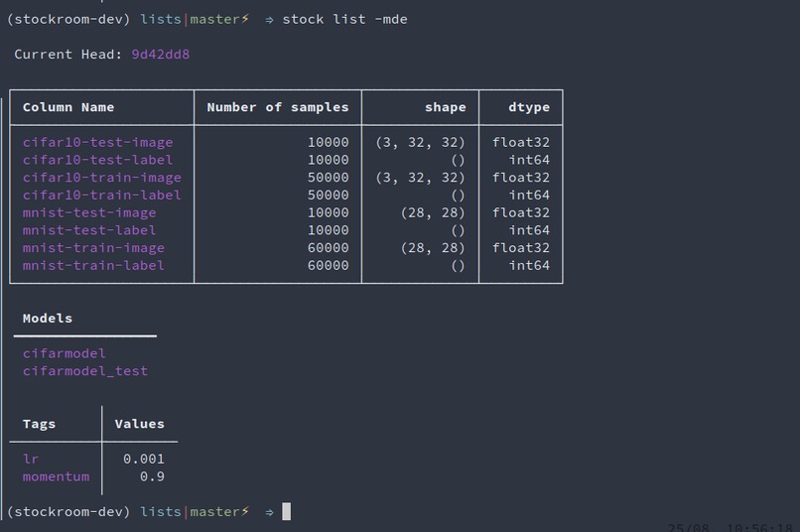The width and height of the screenshot is (800, 532).
Task: Click sample count 60000 for mnist-train-image
Action: point(329,248)
